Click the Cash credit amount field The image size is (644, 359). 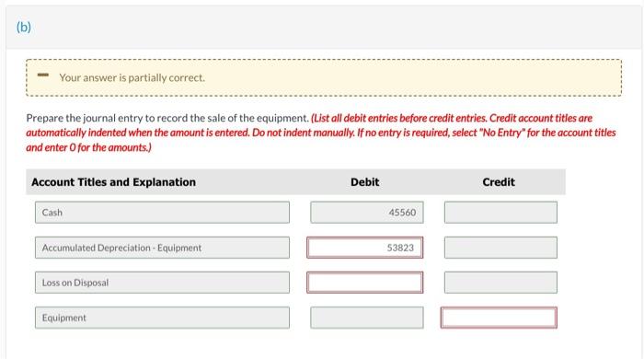(500, 213)
